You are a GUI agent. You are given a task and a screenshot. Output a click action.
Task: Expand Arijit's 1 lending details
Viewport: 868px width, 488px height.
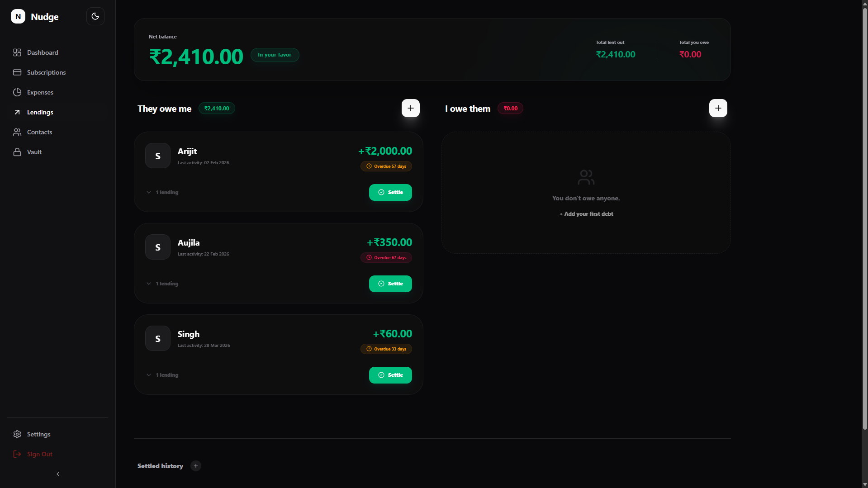162,192
